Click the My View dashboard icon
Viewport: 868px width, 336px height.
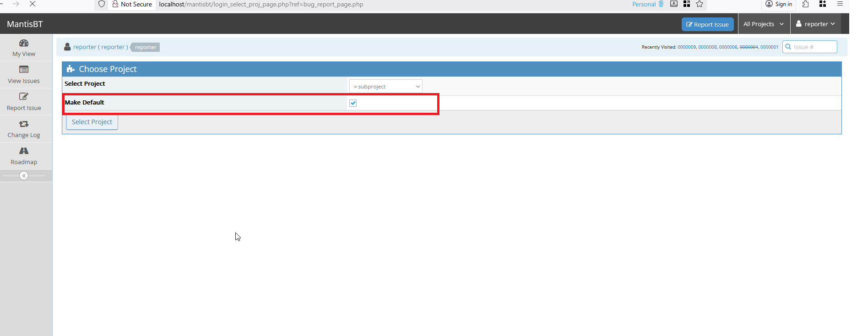(x=24, y=43)
